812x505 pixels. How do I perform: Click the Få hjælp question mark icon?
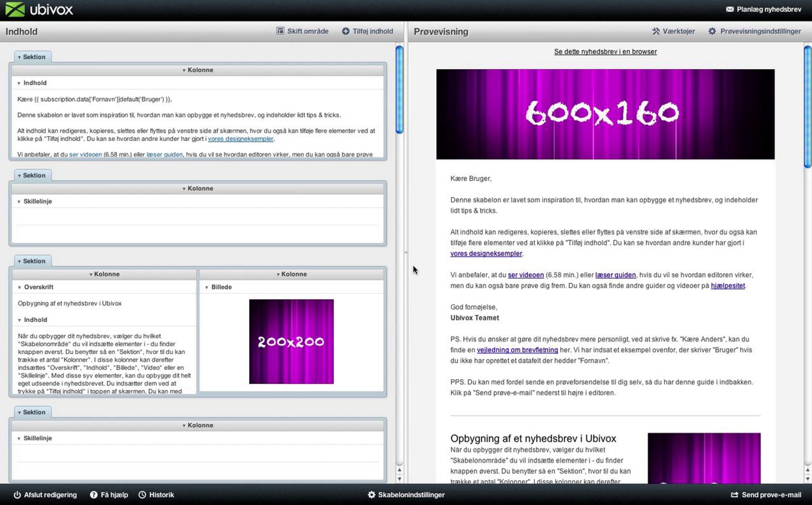(93, 495)
